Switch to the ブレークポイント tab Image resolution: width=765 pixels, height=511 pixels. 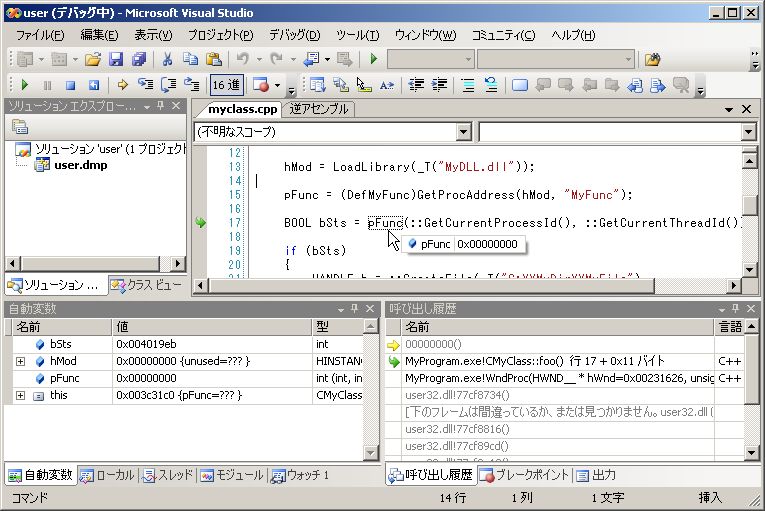point(524,475)
